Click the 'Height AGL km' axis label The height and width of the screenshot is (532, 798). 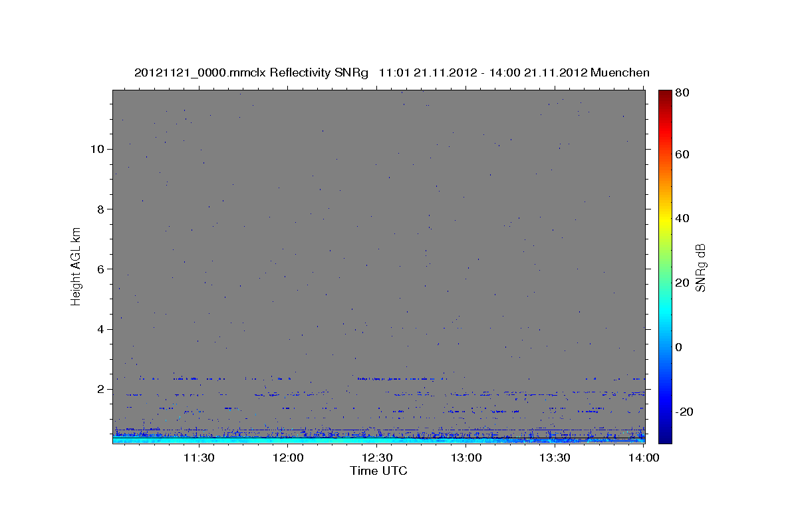coord(76,265)
